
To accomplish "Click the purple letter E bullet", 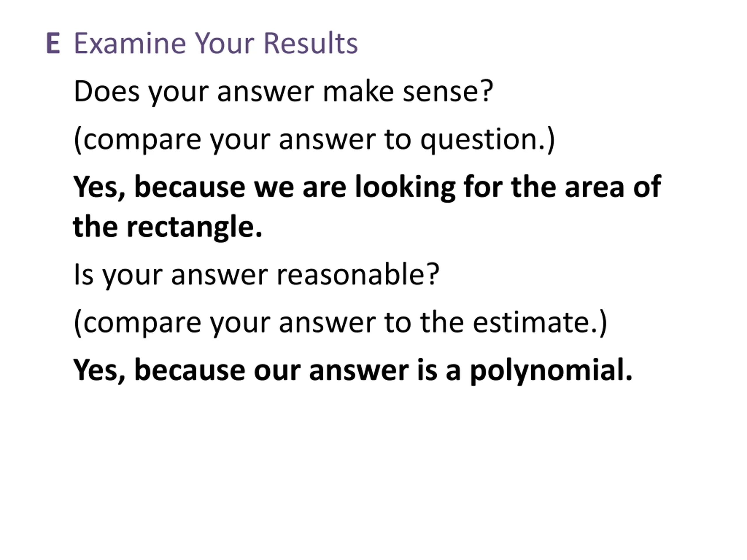I will [x=53, y=43].
